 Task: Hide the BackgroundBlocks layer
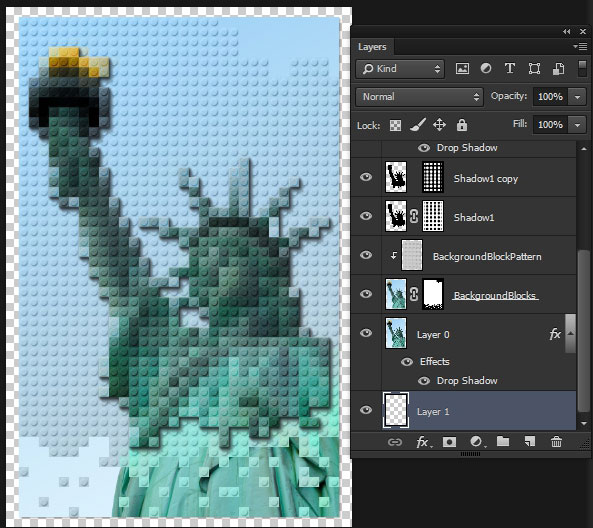coord(366,294)
